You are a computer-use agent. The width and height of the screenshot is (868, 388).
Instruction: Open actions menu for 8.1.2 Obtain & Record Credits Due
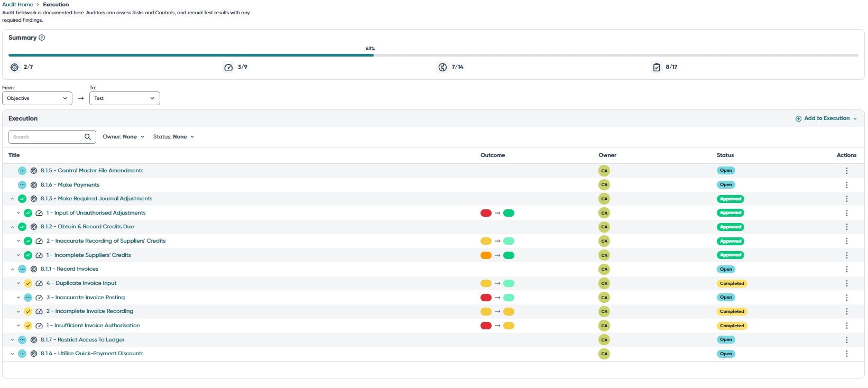pos(846,227)
